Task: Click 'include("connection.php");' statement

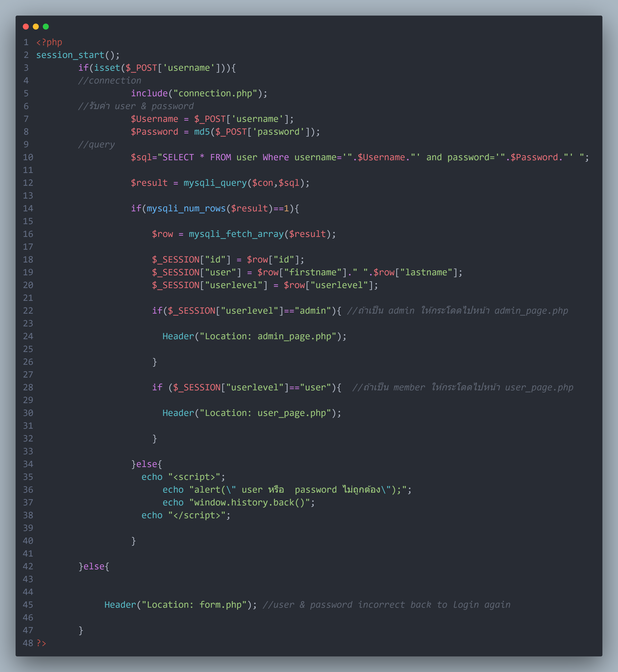Action: coord(199,93)
